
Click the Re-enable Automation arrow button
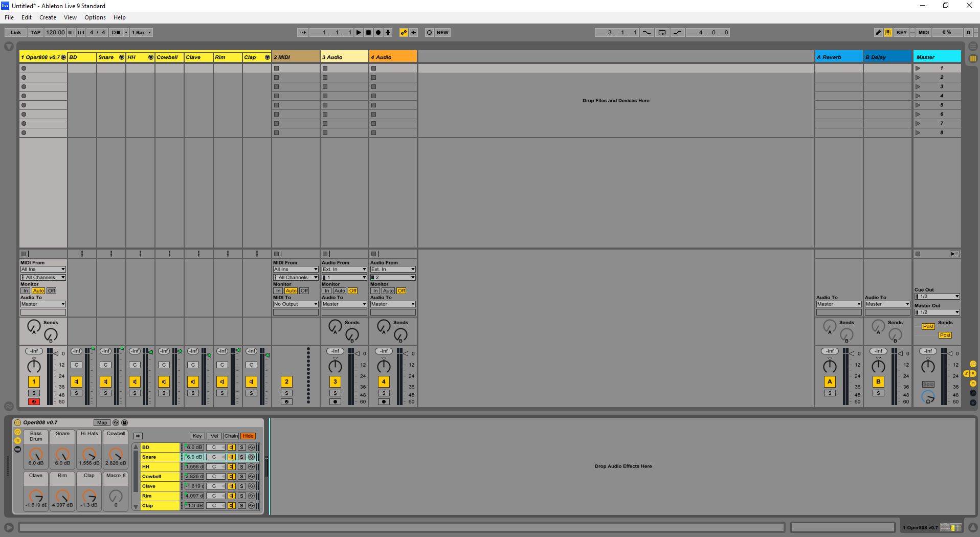point(413,32)
